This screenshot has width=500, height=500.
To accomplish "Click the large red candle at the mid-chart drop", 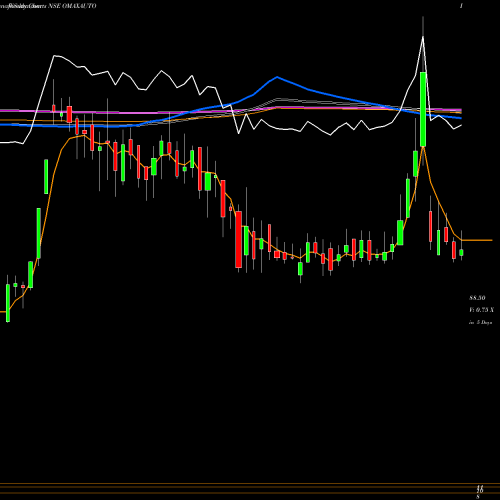I will (238, 239).
